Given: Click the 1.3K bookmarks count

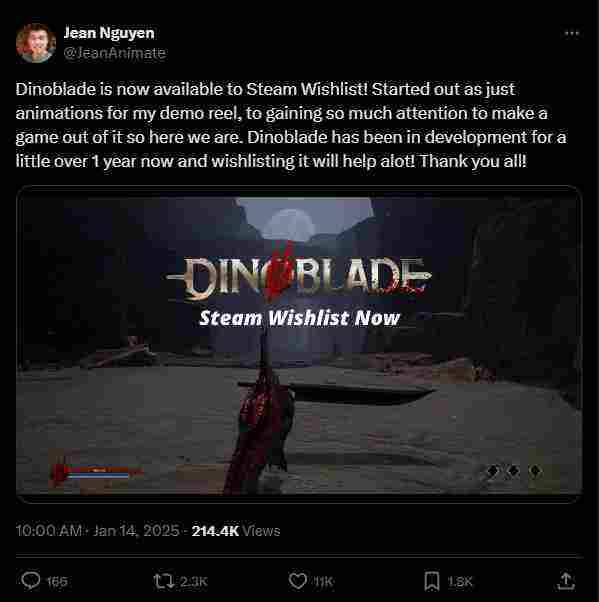Looking at the screenshot, I should point(460,582).
